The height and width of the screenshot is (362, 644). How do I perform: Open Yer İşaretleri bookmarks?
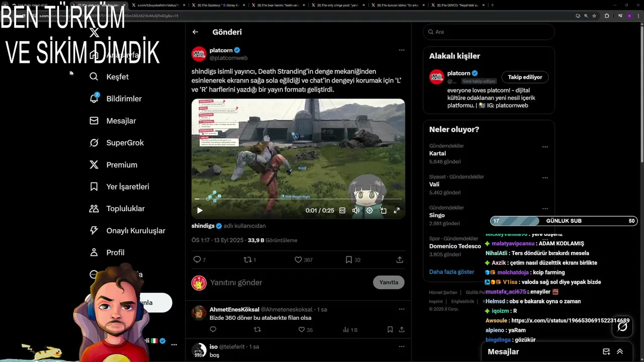119,187
